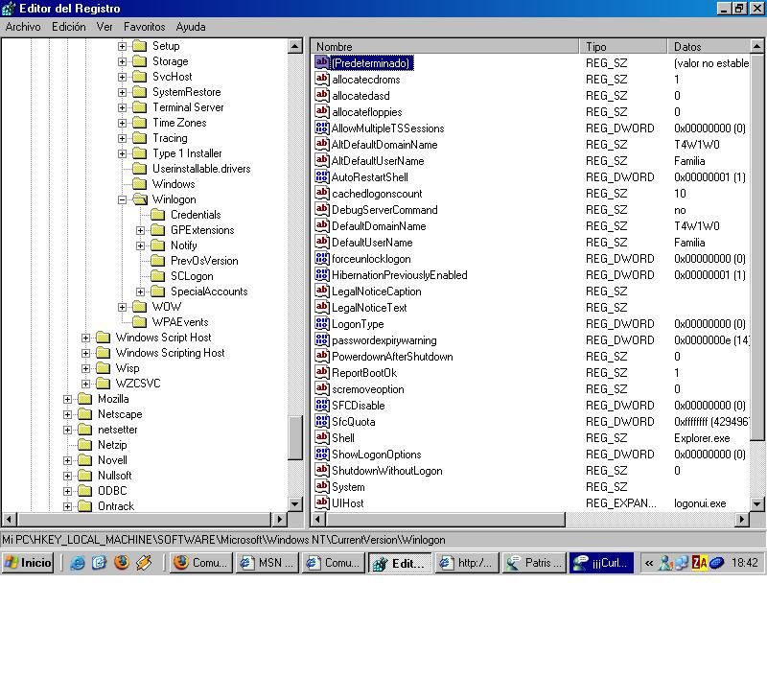This screenshot has height=700, width=767.
Task: Collapse the Winlogon key
Action: (123, 199)
